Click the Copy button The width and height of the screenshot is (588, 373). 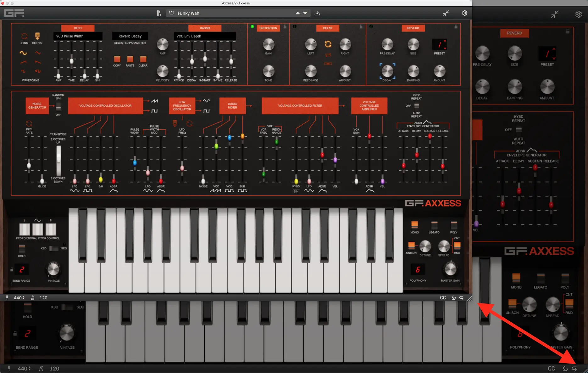[x=117, y=59]
